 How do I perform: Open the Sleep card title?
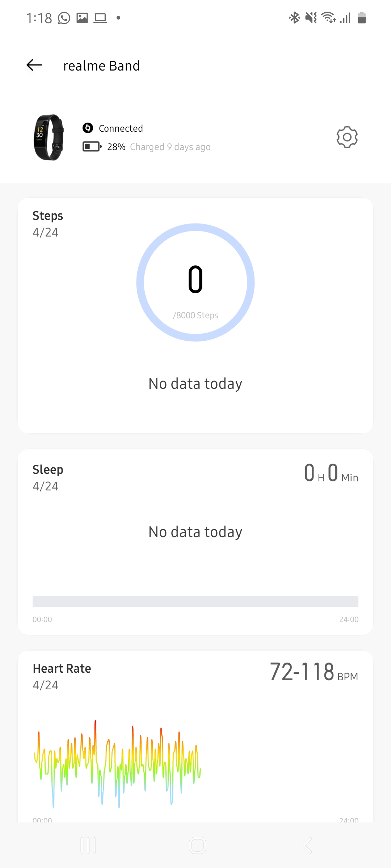click(x=48, y=470)
